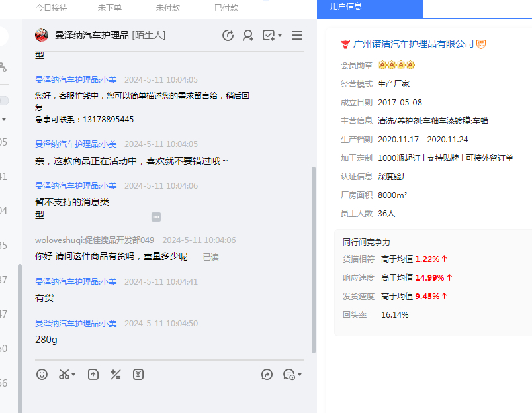The height and width of the screenshot is (413, 532).
Task: Click the file upload icon
Action: point(93,375)
